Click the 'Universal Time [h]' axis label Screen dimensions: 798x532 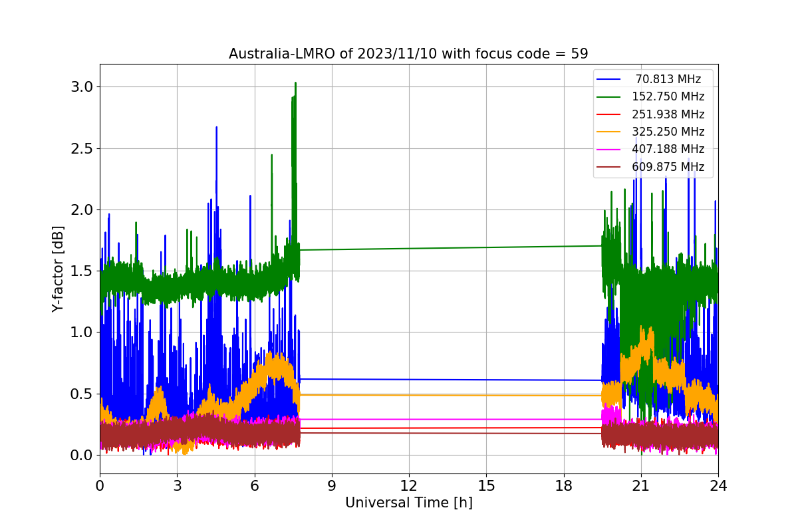tap(408, 503)
